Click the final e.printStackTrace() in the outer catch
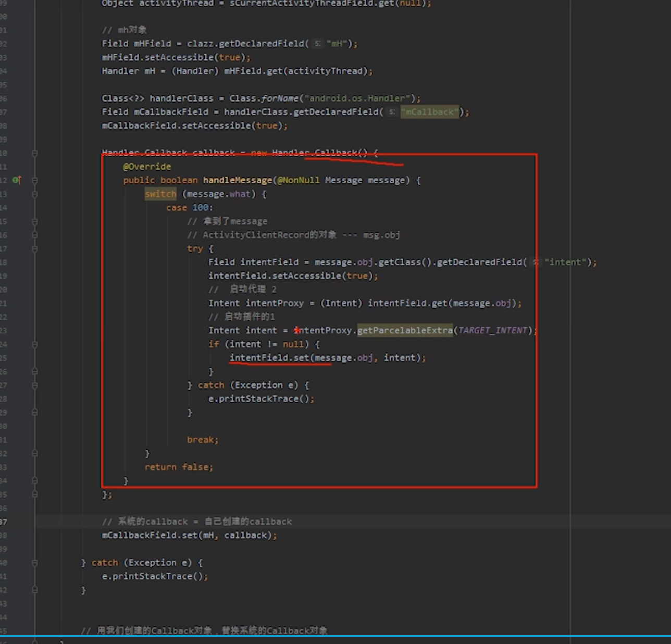This screenshot has width=671, height=644. tap(155, 576)
